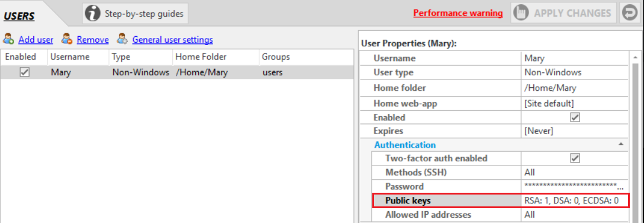Image resolution: width=644 pixels, height=223 pixels.
Task: Click the Remove user icon
Action: [67, 40]
